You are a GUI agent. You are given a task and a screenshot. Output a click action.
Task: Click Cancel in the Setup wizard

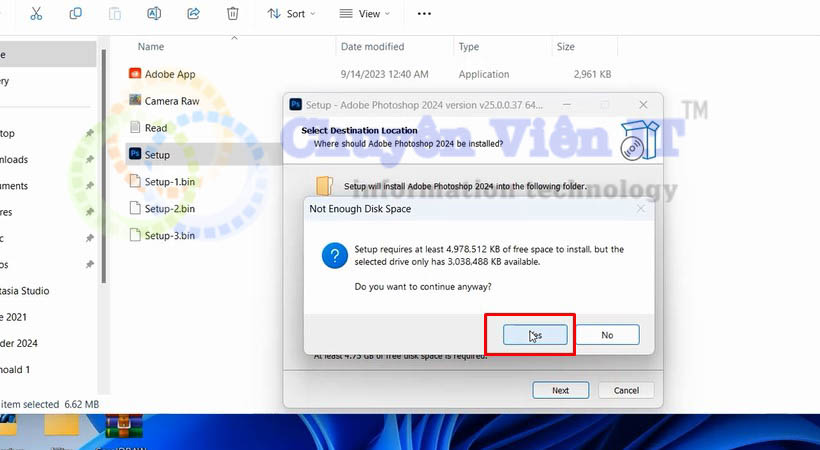[626, 390]
